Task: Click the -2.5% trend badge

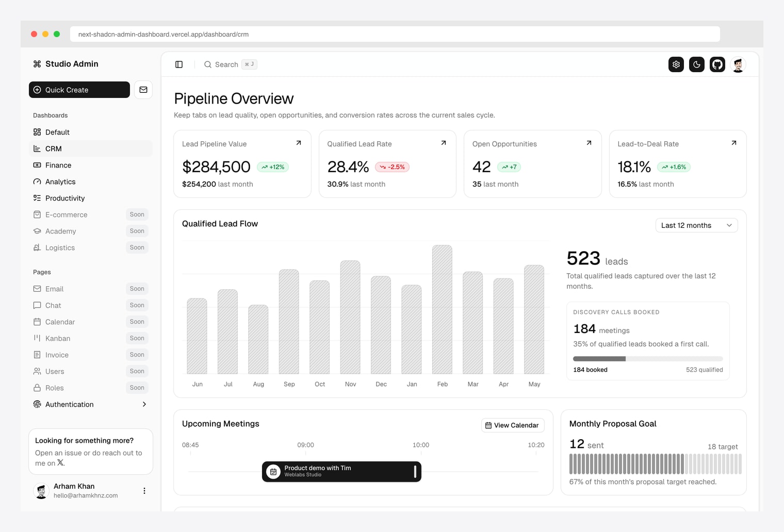Action: (392, 167)
